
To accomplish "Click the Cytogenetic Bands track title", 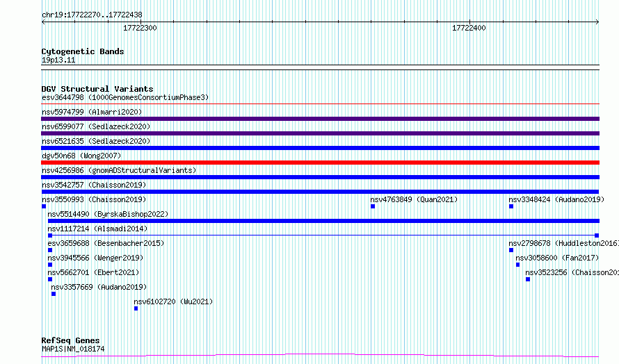I will 83,51.
